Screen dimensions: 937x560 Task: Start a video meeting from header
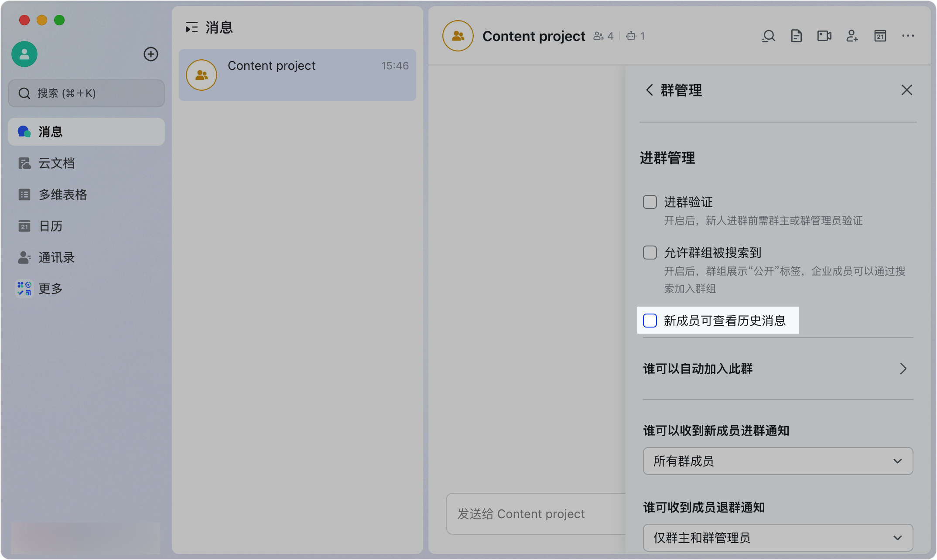[x=824, y=36]
